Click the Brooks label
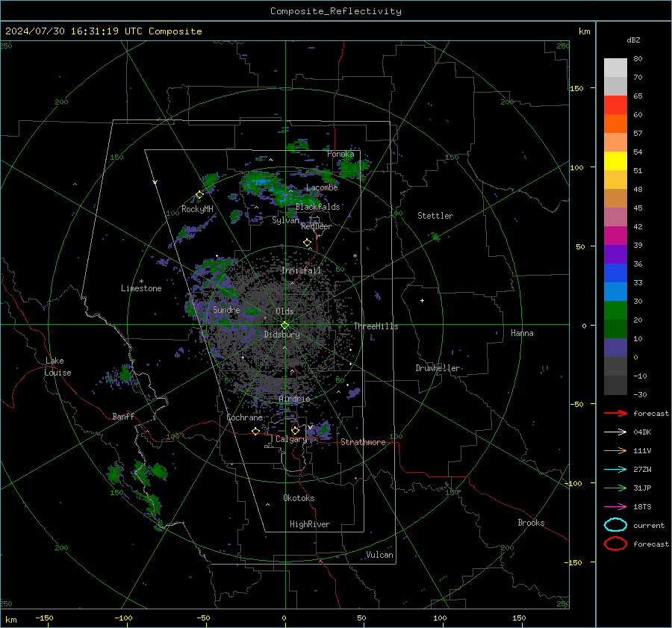Screen dimensions: 672x628 tap(531, 523)
